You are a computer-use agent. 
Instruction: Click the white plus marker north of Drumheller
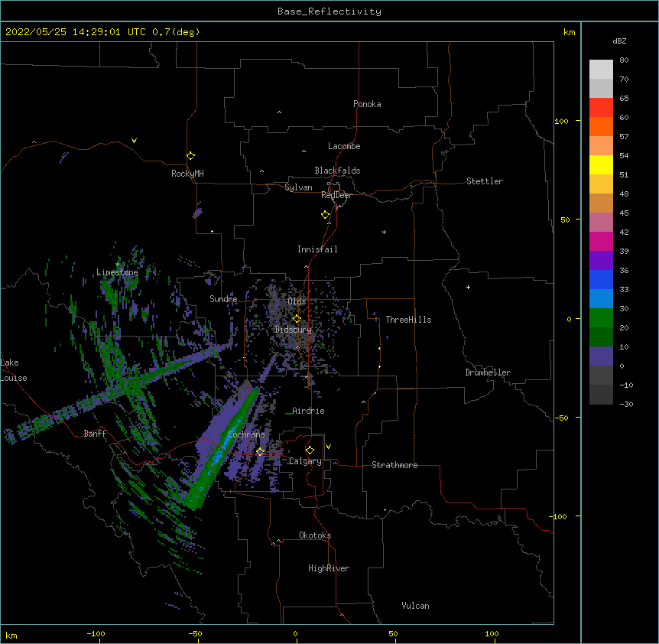[x=468, y=287]
